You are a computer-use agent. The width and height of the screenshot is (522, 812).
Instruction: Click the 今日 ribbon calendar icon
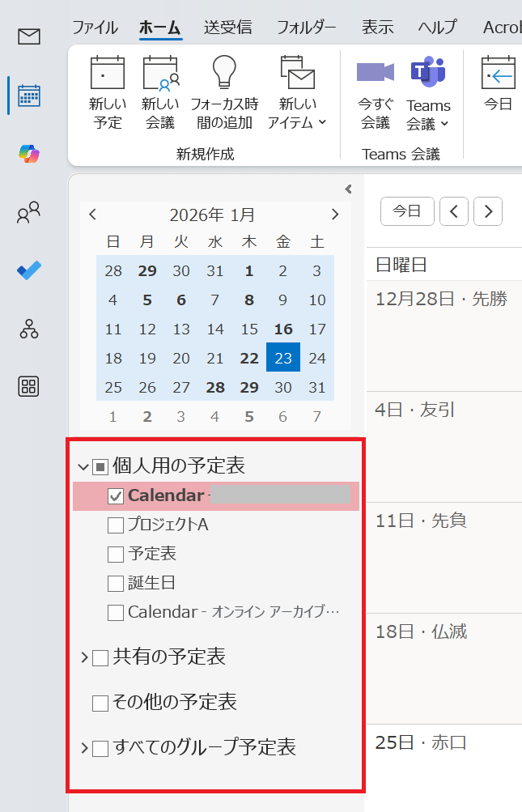pos(499,84)
